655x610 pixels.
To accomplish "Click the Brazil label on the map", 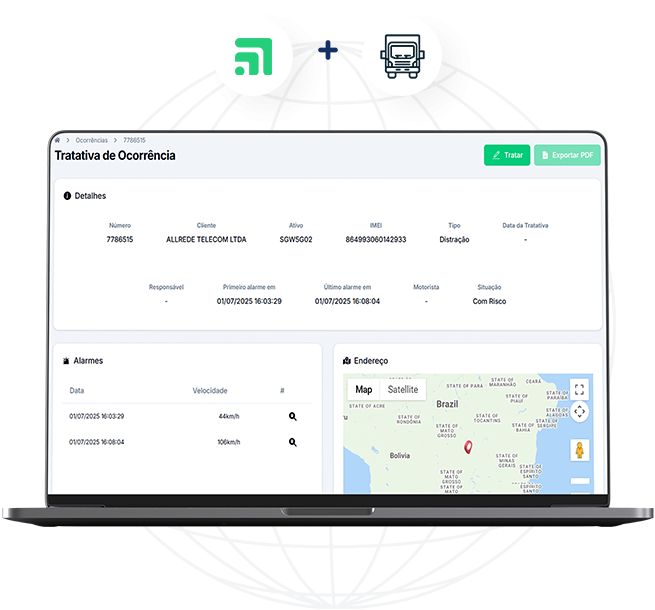I will [x=447, y=404].
